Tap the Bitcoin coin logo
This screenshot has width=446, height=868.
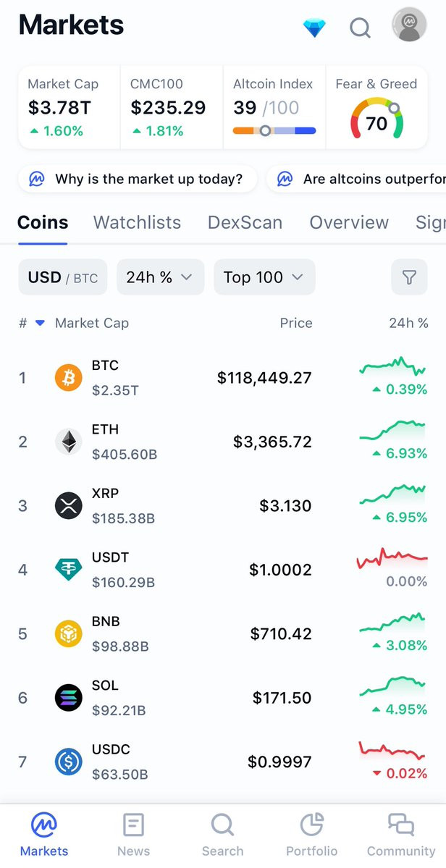69,378
